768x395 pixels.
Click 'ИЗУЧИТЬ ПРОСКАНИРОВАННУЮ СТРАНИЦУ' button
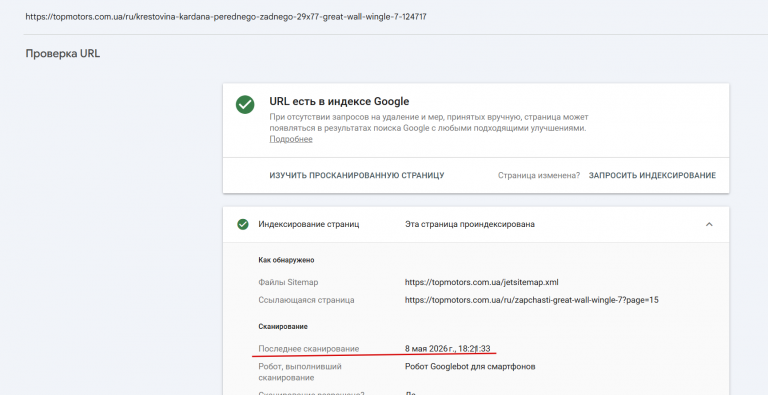point(357,175)
